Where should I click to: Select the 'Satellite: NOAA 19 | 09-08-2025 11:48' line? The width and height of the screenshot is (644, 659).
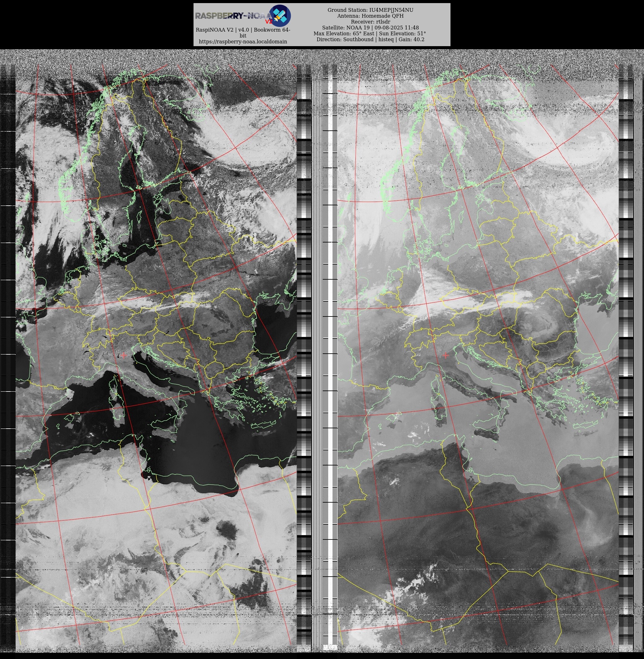pyautogui.click(x=370, y=28)
